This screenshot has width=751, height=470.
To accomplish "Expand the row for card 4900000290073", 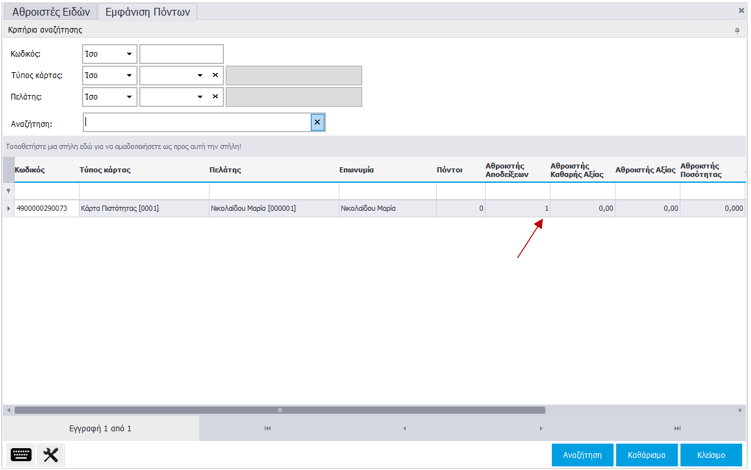I will point(9,208).
